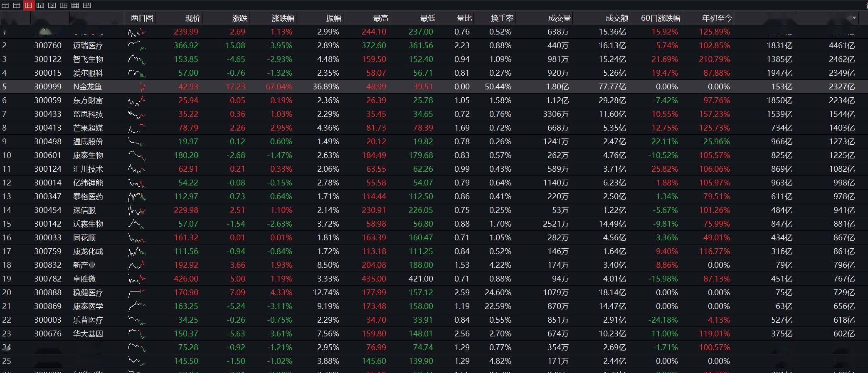Open two-day chart thumbnail for 泰格医药
868x373 pixels.
tap(137, 197)
